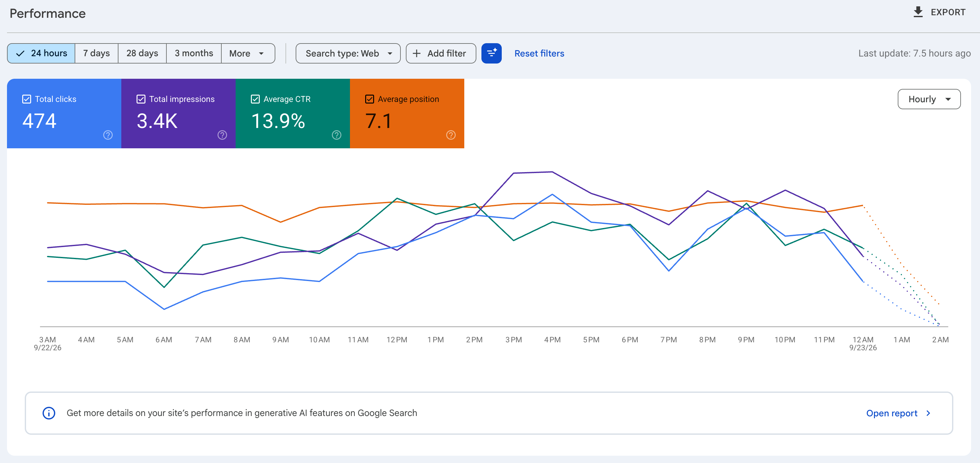This screenshot has width=980, height=463.
Task: Toggle the Average position checkbox
Action: click(x=369, y=99)
